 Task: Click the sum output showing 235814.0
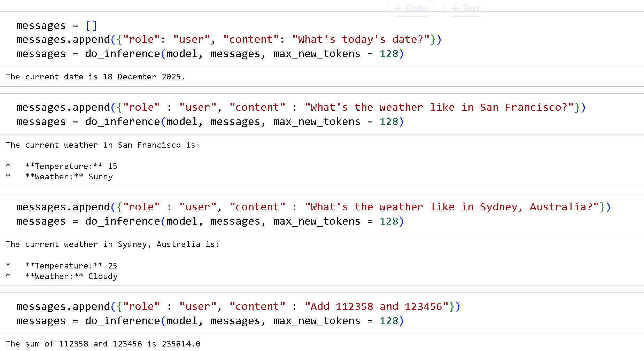103,344
